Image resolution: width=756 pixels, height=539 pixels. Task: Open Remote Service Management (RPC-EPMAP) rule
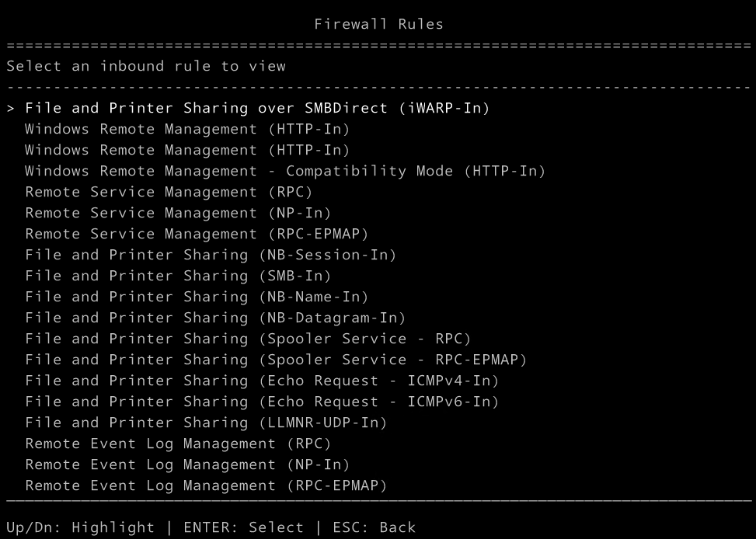[x=196, y=234]
